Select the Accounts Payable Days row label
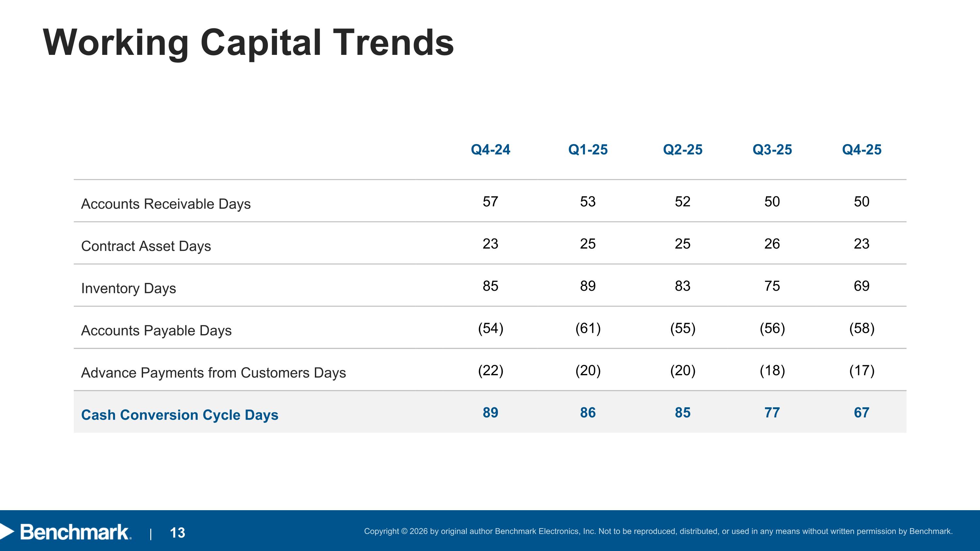The image size is (980, 551). tap(156, 331)
